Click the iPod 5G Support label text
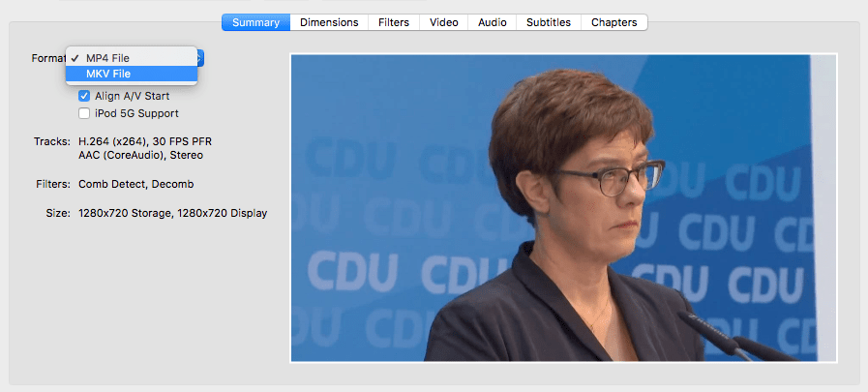This screenshot has height=392, width=868. (x=136, y=113)
